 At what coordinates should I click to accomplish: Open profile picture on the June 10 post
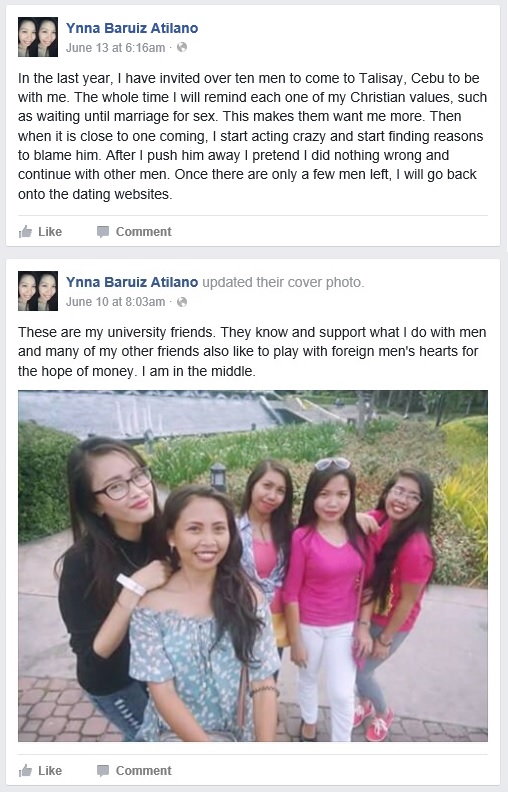tap(38, 291)
